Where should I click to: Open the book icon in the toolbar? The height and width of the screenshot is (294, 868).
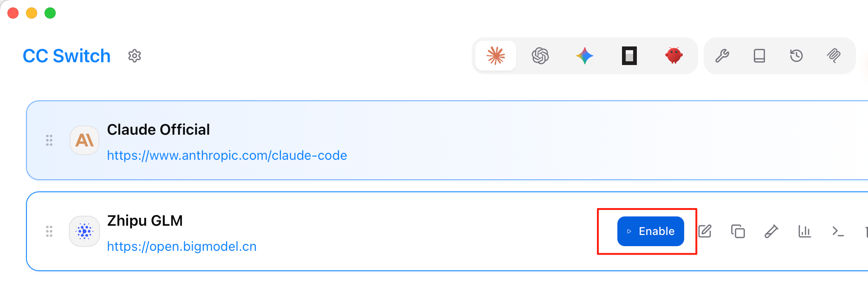(759, 56)
